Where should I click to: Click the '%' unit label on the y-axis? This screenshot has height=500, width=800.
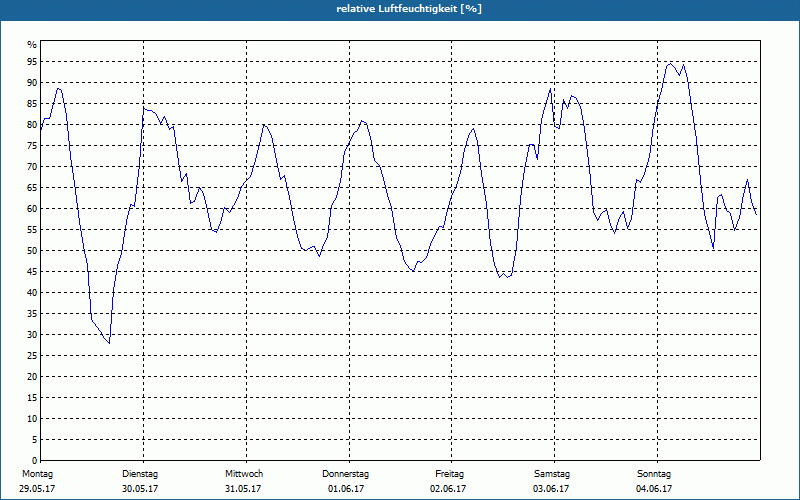(x=32, y=45)
